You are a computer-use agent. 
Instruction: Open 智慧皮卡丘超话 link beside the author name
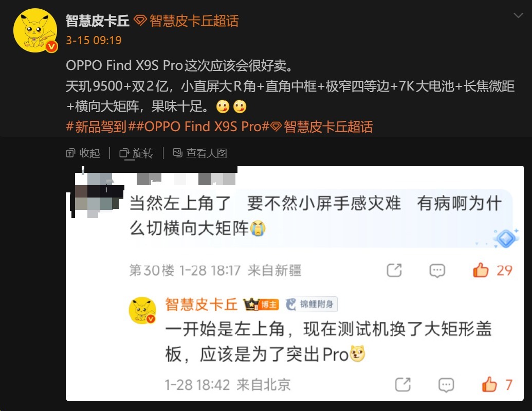tap(187, 21)
